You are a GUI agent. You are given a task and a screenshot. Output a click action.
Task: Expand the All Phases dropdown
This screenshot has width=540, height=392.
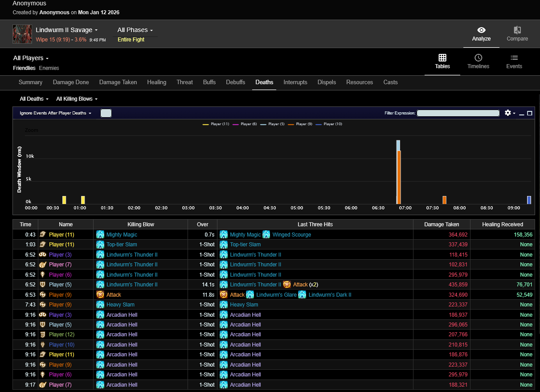click(x=135, y=30)
